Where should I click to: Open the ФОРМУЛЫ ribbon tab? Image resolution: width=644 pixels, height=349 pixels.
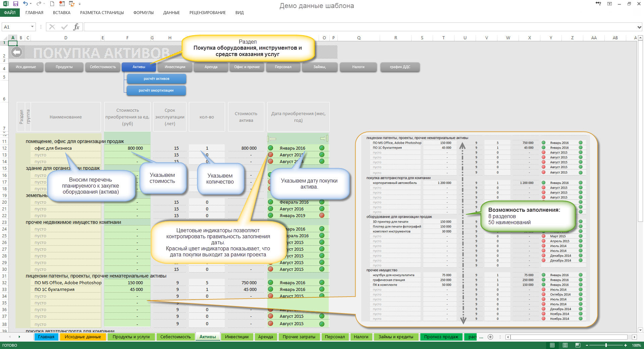tap(143, 13)
